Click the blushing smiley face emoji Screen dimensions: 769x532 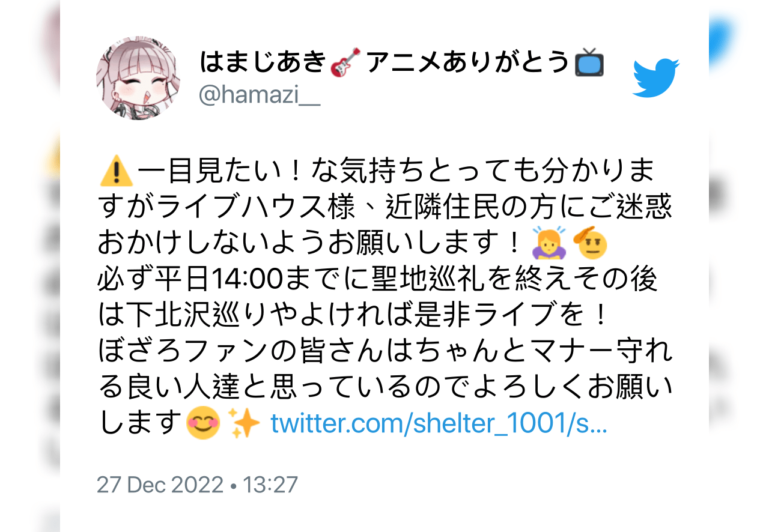(204, 423)
